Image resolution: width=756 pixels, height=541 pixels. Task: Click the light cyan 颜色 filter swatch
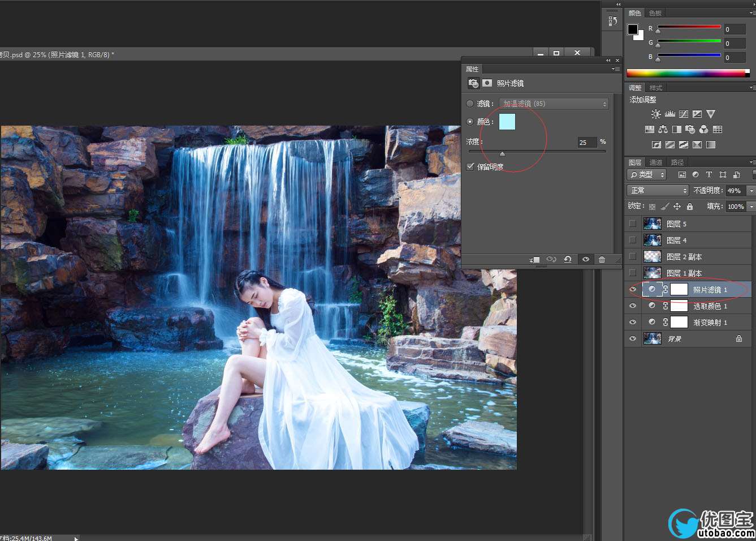[x=507, y=122]
